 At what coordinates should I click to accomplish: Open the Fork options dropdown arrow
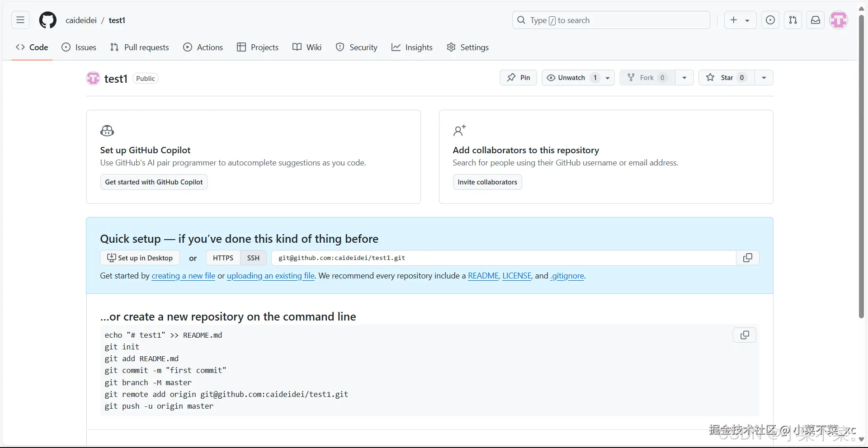pyautogui.click(x=684, y=78)
